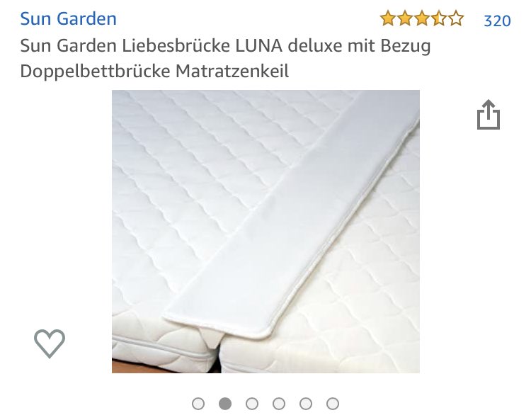Screen dimensions: 531x420
Task: Click the third filled rating star
Action: 422,18
